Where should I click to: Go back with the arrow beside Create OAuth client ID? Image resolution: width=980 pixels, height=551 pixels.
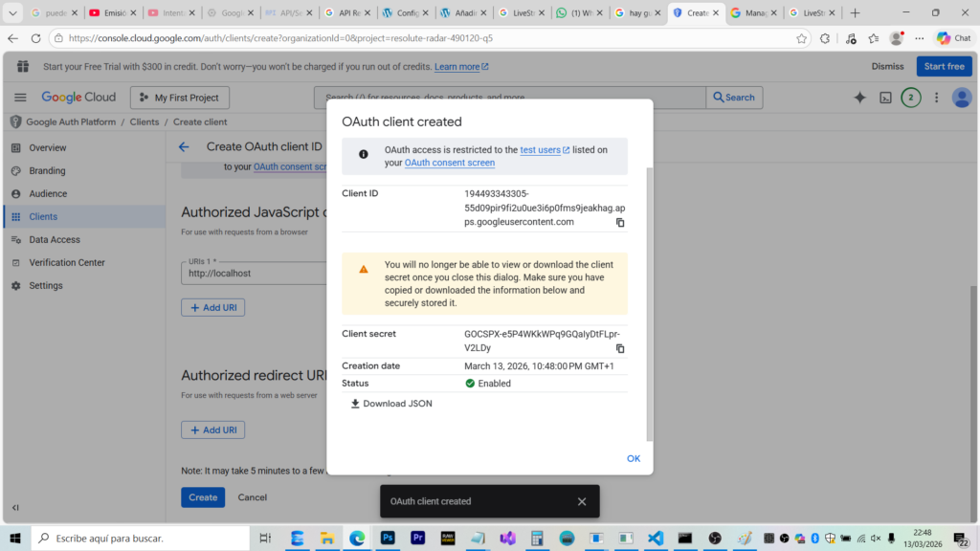184,147
